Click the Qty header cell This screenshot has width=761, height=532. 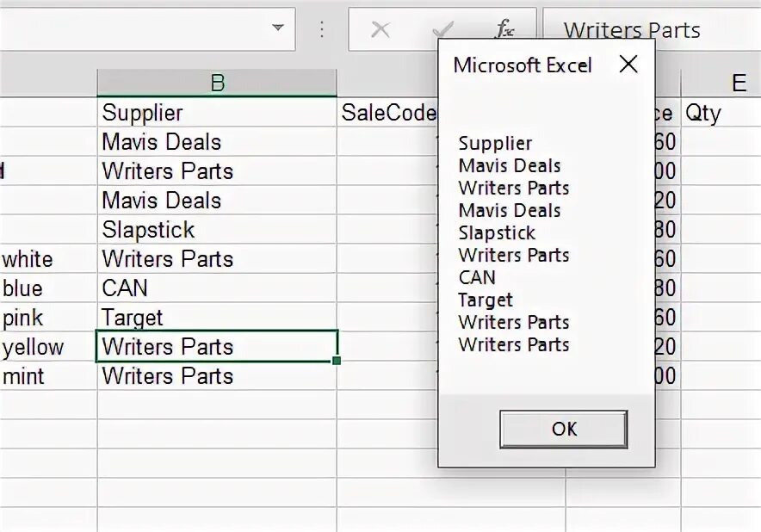click(x=721, y=113)
